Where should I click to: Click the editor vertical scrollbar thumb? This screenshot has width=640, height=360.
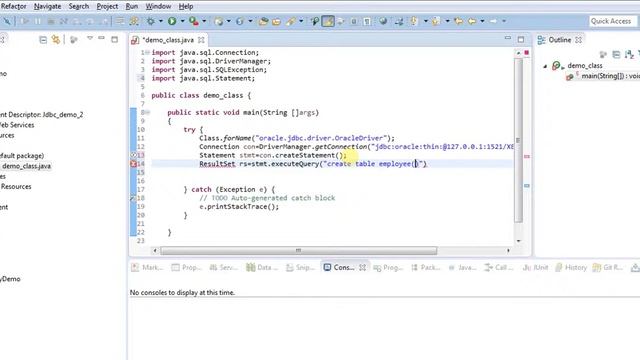pos(518,140)
